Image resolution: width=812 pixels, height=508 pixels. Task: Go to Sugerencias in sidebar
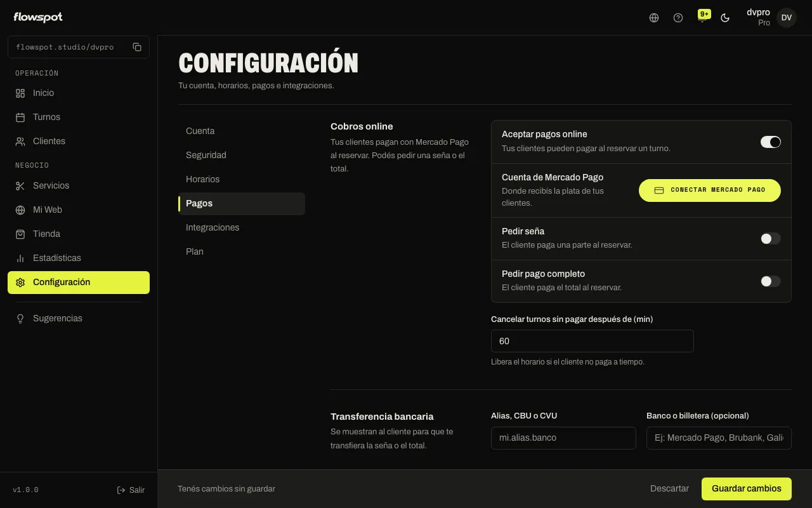coord(79,318)
